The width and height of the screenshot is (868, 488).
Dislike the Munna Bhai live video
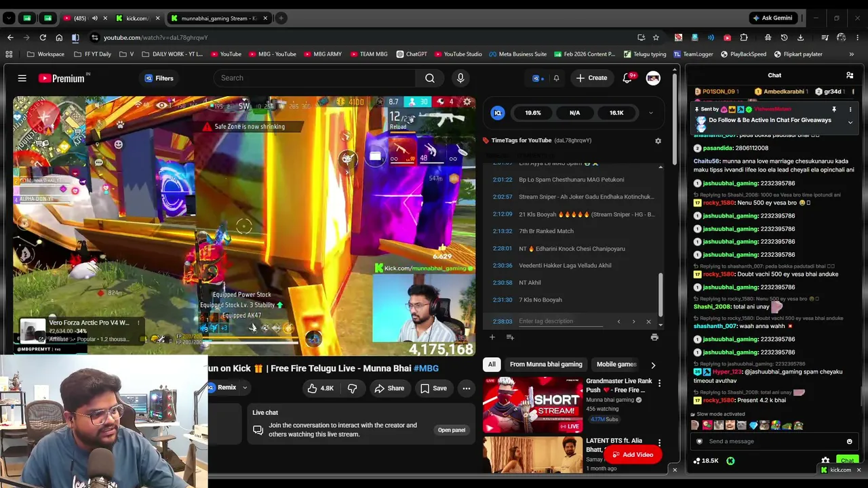(353, 388)
